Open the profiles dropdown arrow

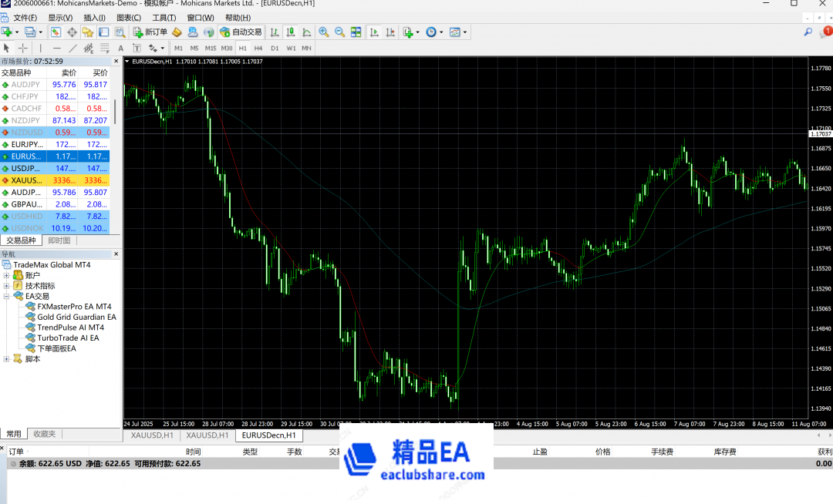point(40,32)
